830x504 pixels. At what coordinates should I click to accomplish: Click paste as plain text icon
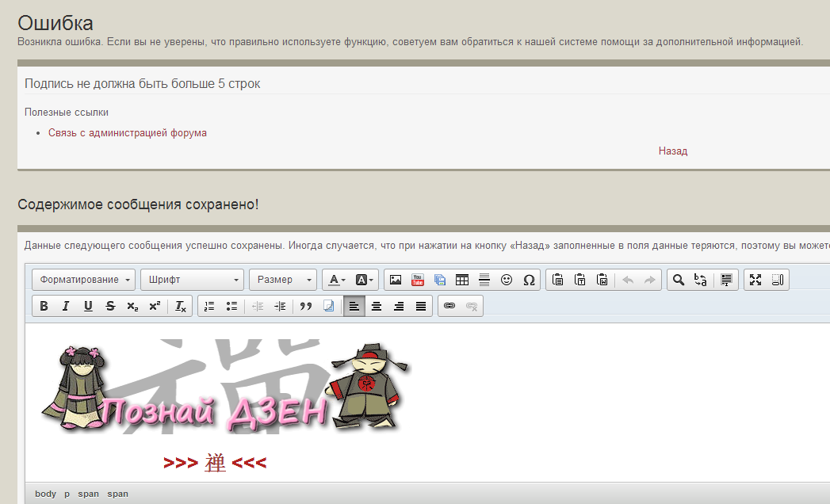click(x=579, y=280)
